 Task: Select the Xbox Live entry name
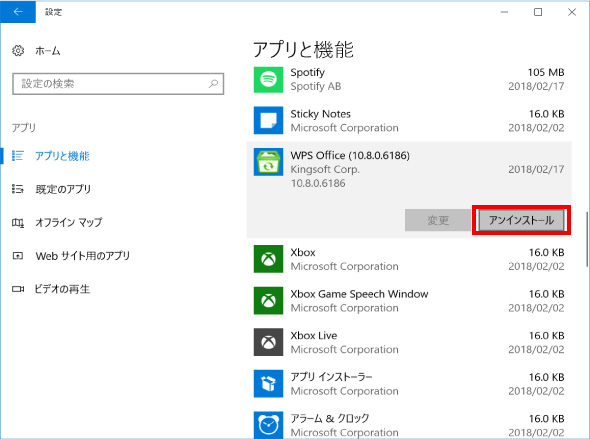pyautogui.click(x=313, y=335)
